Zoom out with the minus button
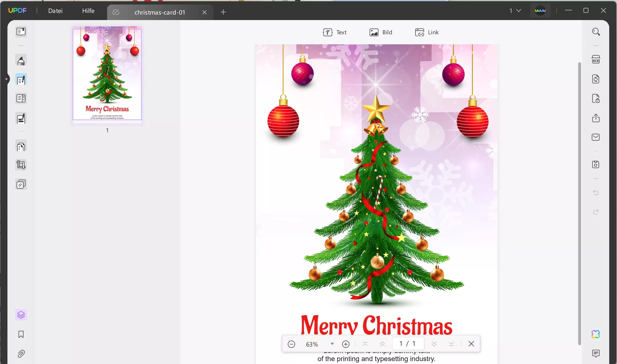Screen dimensions: 617x364 point(292,344)
